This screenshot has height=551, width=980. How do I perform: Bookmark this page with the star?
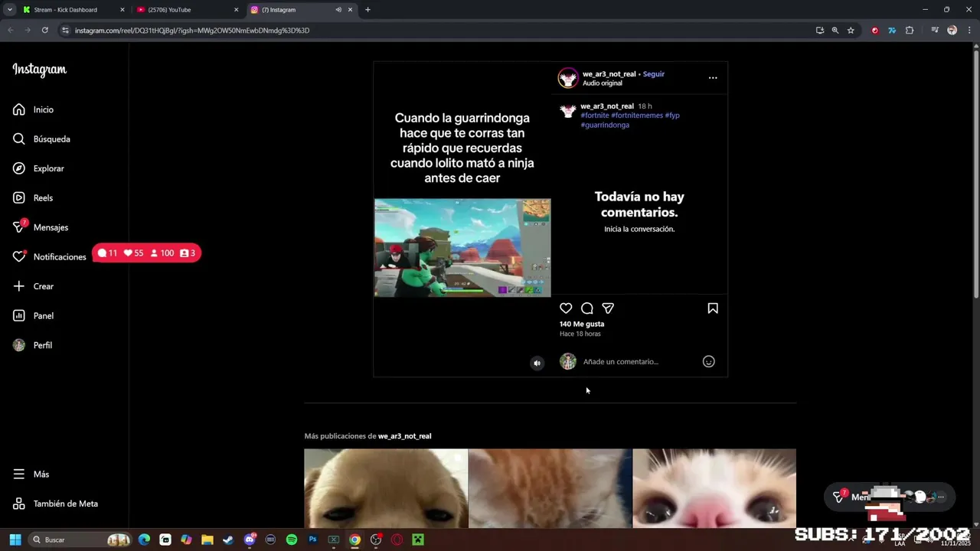(851, 31)
